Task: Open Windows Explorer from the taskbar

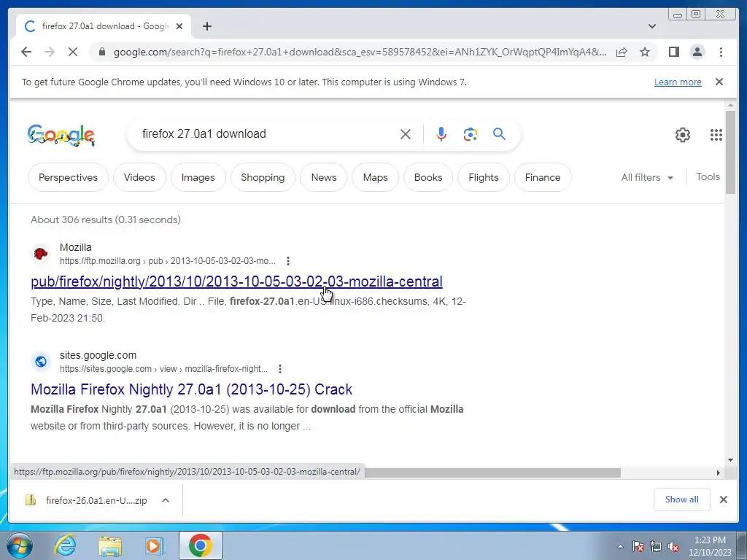Action: coord(110,545)
